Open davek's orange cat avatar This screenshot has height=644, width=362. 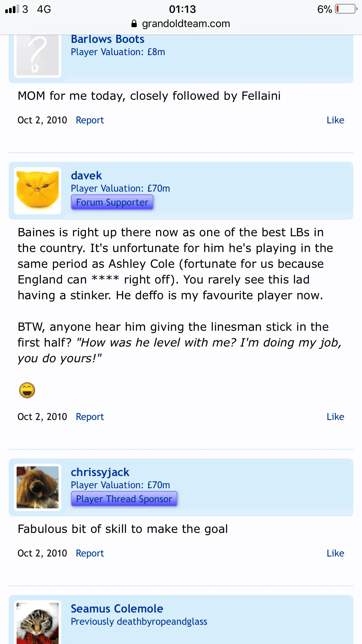click(38, 190)
